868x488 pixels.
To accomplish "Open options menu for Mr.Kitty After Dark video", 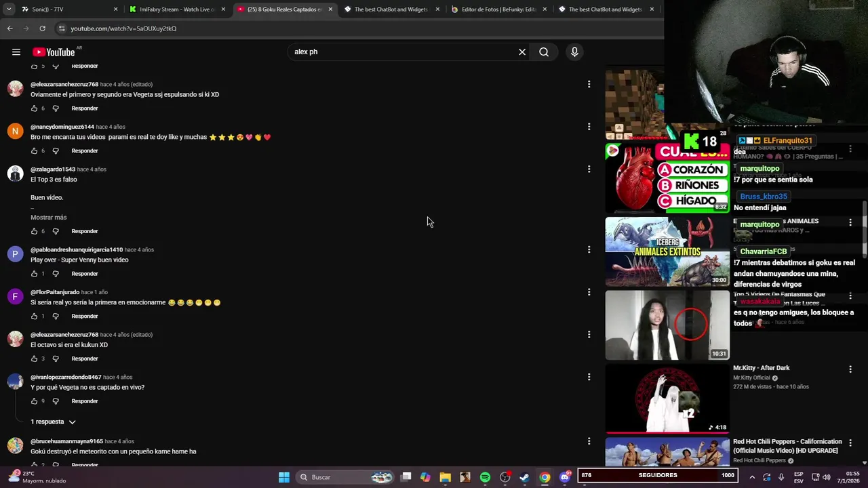I will [x=850, y=369].
